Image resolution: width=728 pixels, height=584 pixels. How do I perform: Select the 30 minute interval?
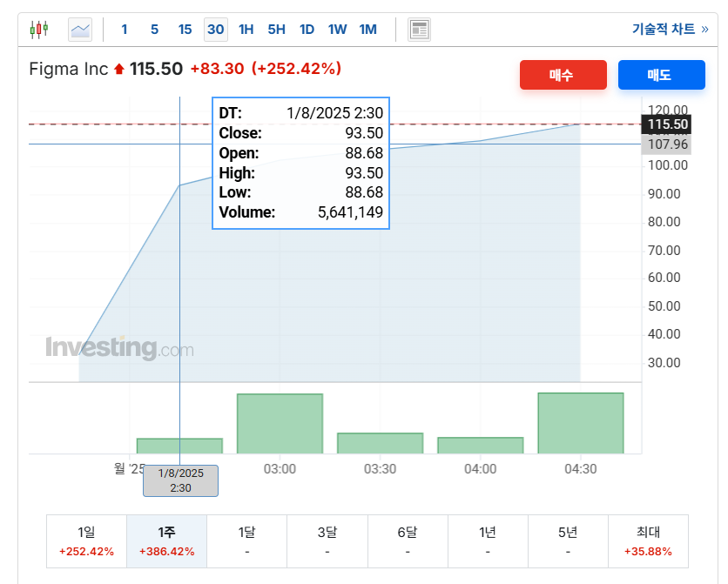216,30
